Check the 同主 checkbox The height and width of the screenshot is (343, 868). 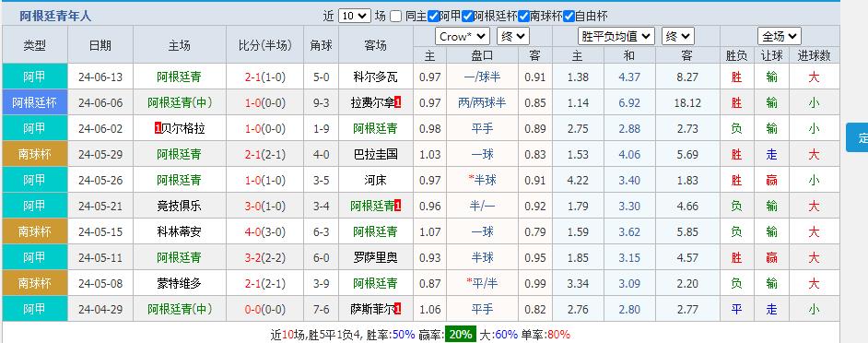pos(395,16)
